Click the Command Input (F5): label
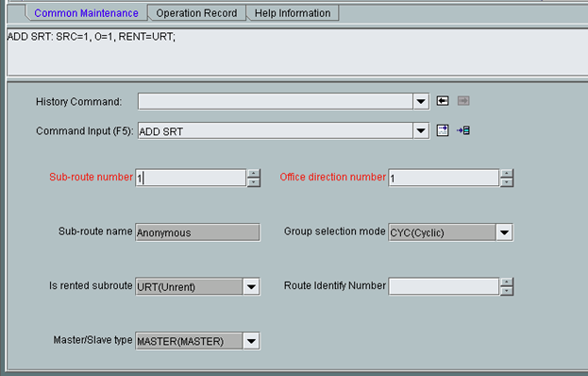Viewport: 588px width, 376px height. coord(85,131)
